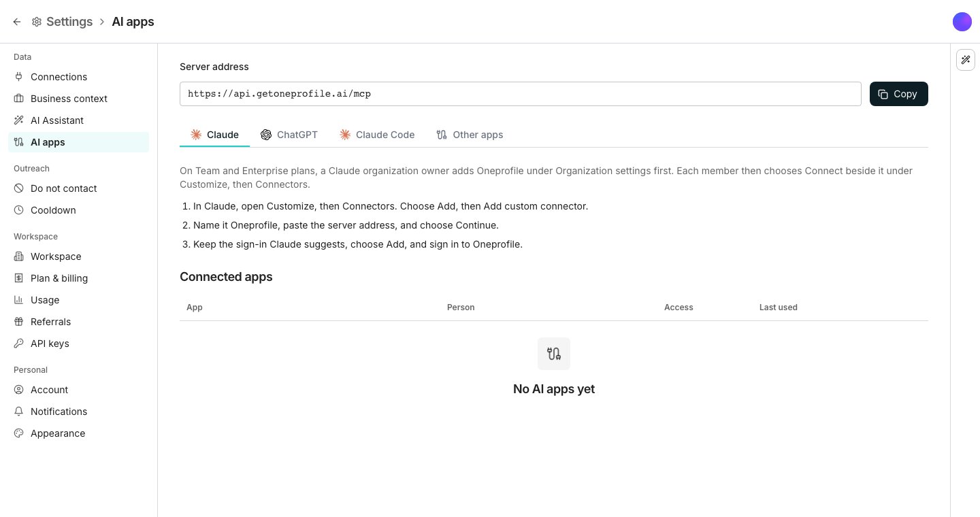Viewport: 980px width, 517px height.
Task: Open Connections settings page
Action: pos(78,77)
